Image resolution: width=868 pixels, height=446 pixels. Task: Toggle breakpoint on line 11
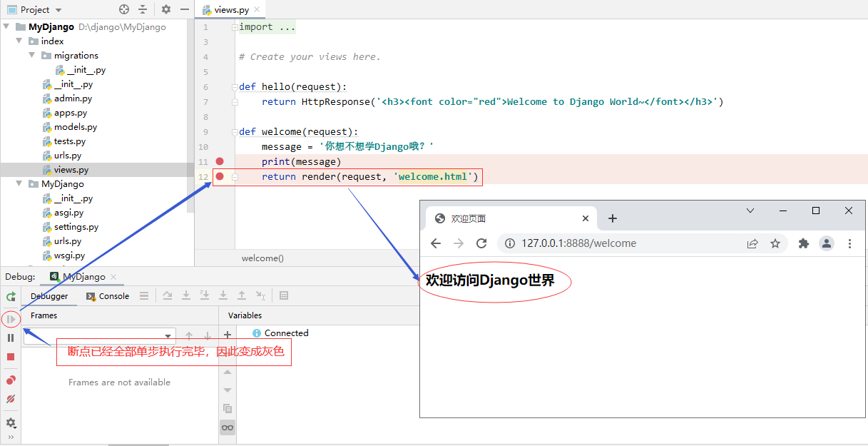(220, 161)
